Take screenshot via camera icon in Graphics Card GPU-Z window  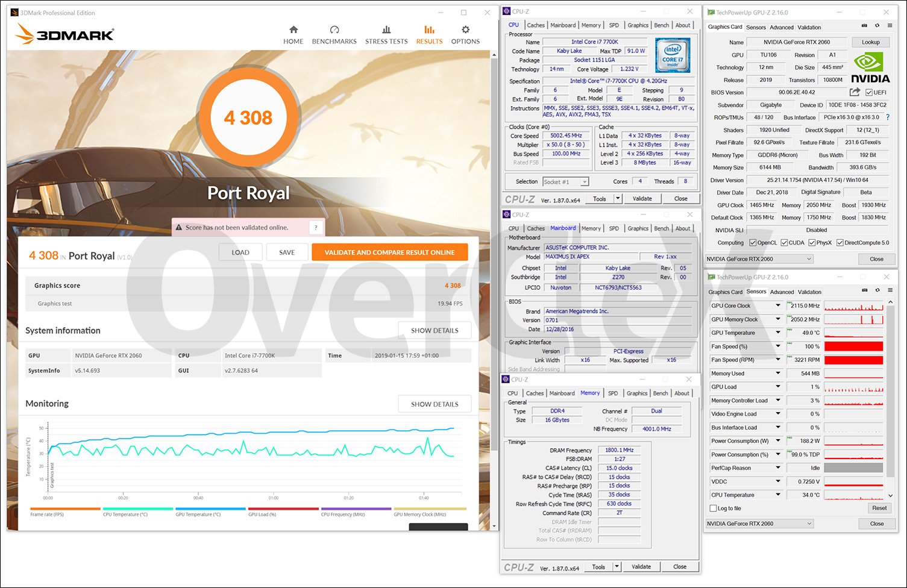click(x=864, y=26)
